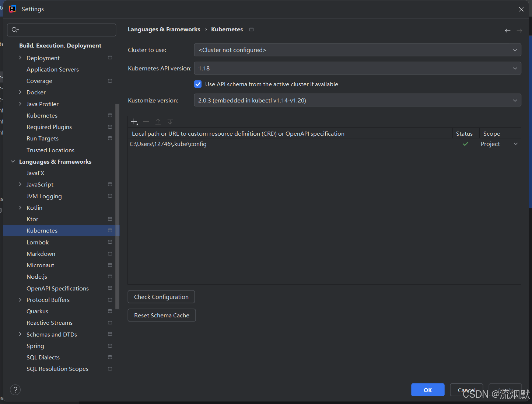532x404 pixels.
Task: Select Quarkus settings page
Action: coord(37,311)
